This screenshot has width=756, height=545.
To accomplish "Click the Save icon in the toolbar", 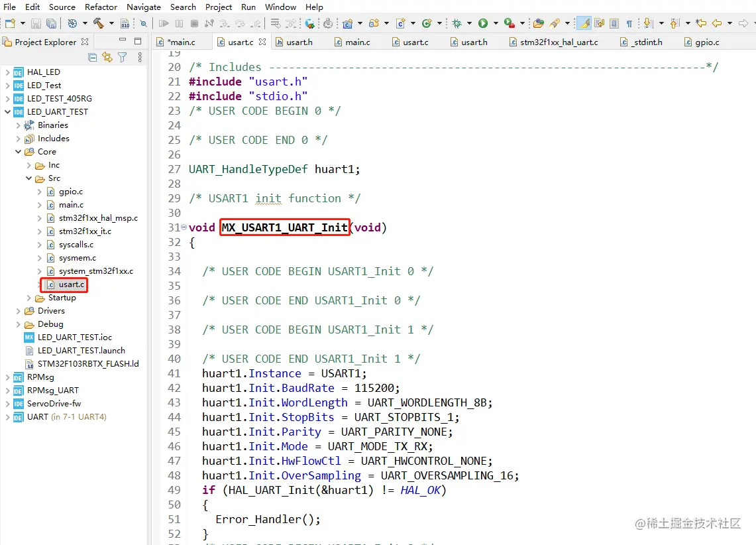I will point(36,23).
